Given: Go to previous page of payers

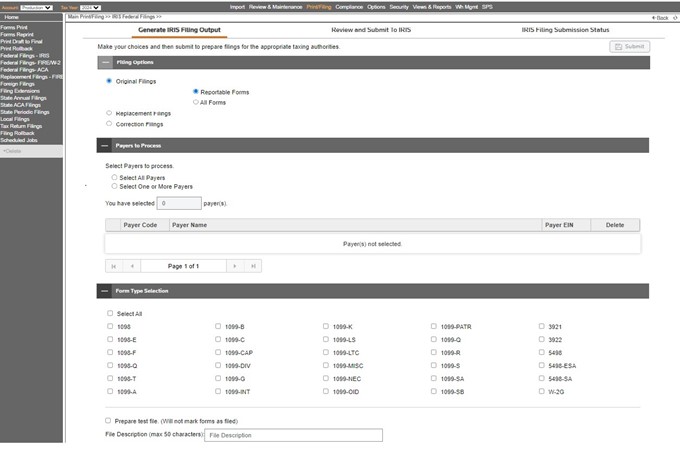Looking at the screenshot, I should 133,266.
